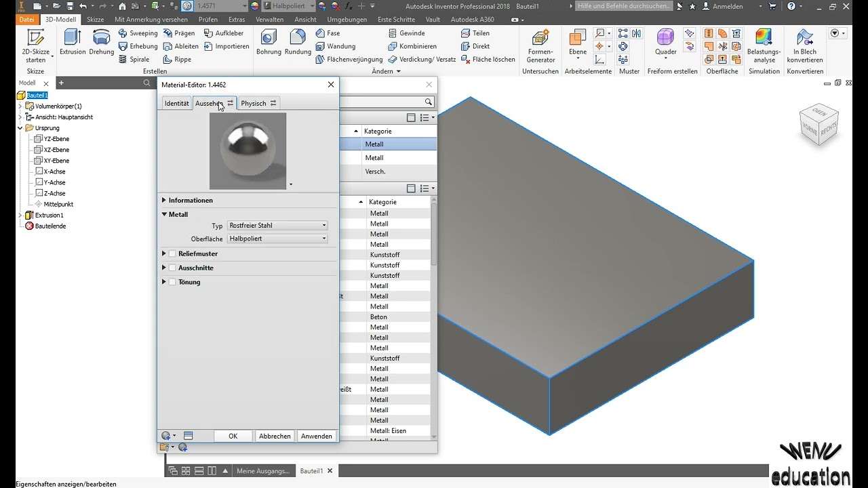Choose the Gewinde tool
Image resolution: width=868 pixels, height=488 pixels.
(x=407, y=33)
